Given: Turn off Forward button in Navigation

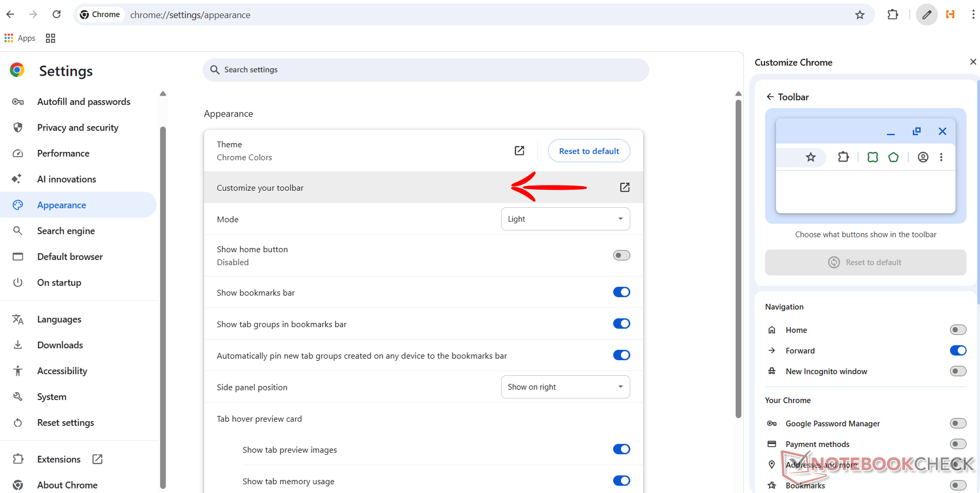Looking at the screenshot, I should (x=957, y=351).
